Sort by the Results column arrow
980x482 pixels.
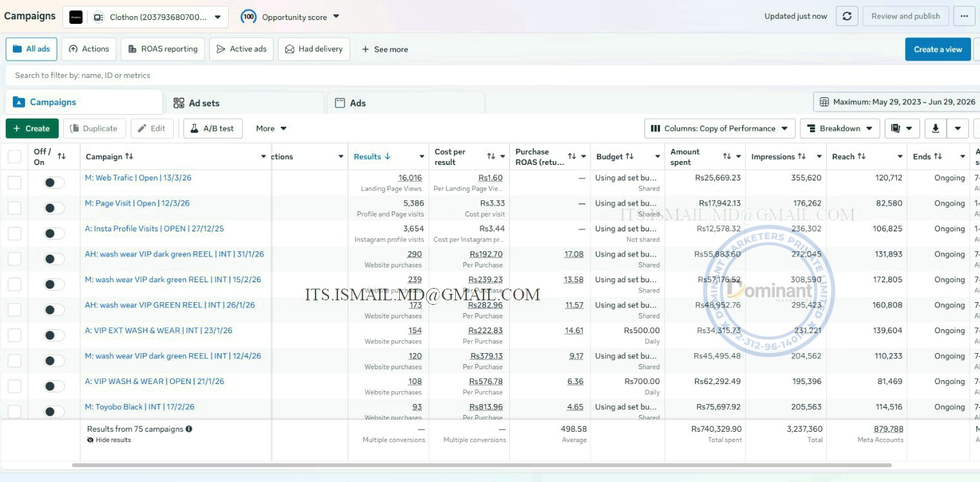(x=388, y=157)
